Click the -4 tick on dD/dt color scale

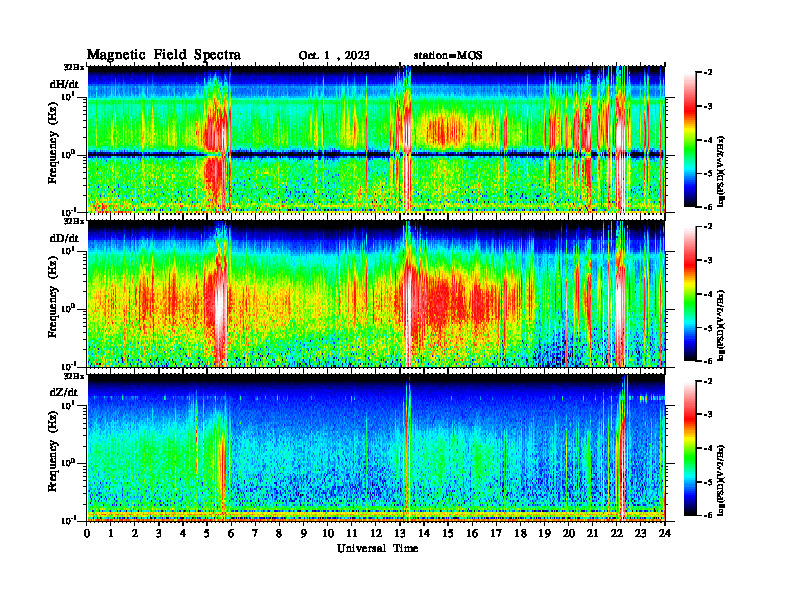pyautogui.click(x=706, y=294)
